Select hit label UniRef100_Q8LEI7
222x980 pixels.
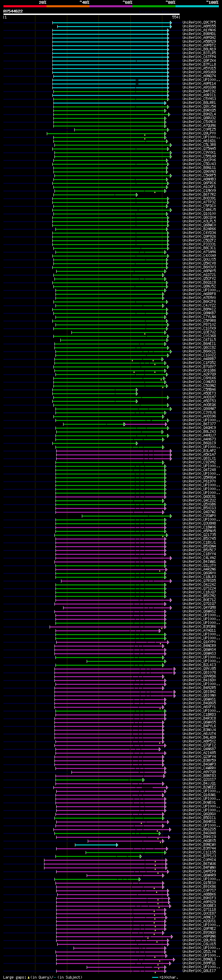tap(199, 971)
